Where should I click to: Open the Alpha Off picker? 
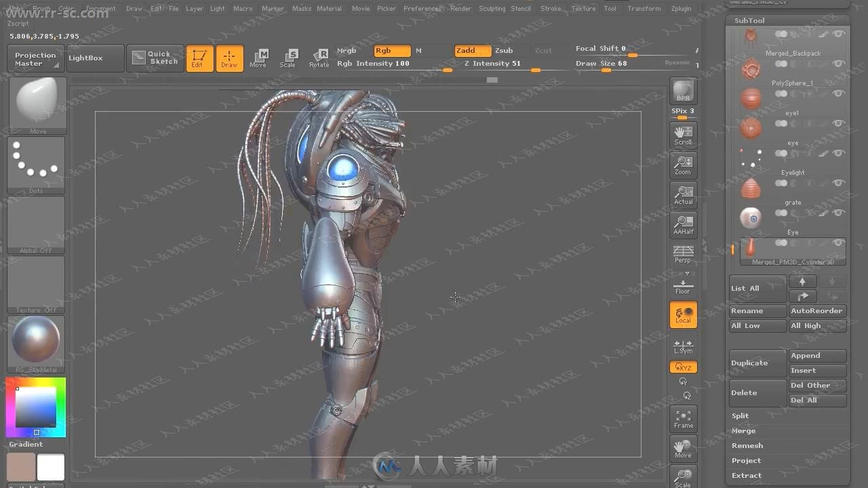(37, 224)
